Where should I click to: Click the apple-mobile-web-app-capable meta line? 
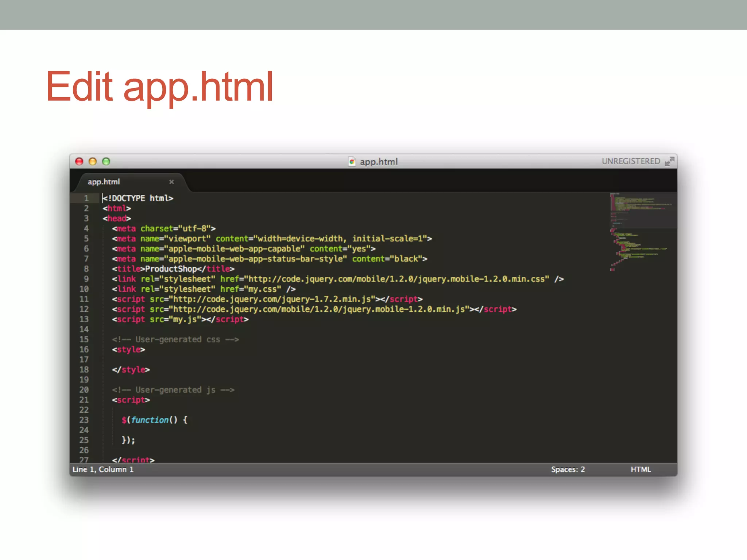coord(244,249)
